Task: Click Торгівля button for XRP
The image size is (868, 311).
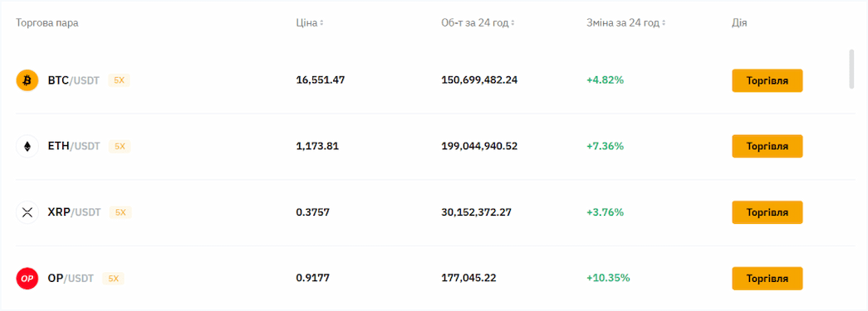Action: [767, 212]
